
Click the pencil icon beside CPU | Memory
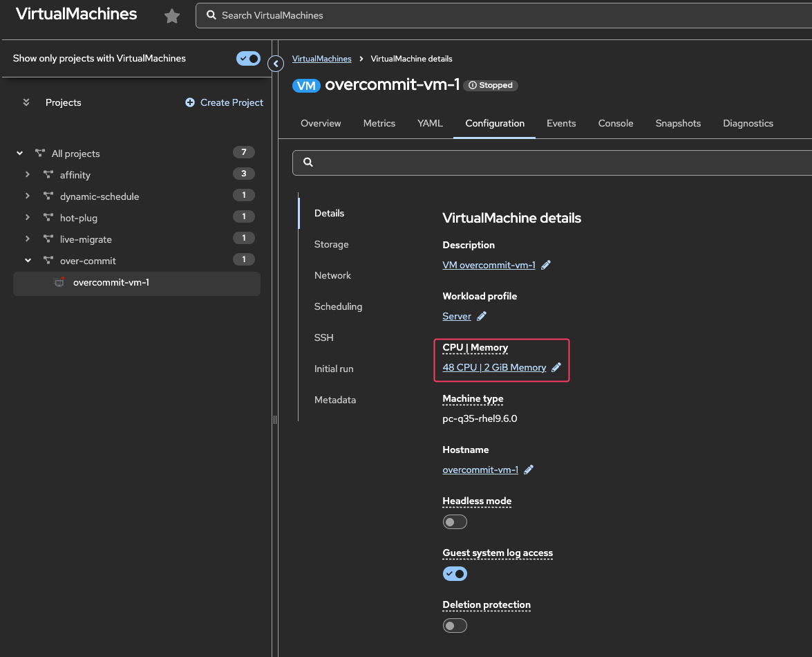coord(556,368)
